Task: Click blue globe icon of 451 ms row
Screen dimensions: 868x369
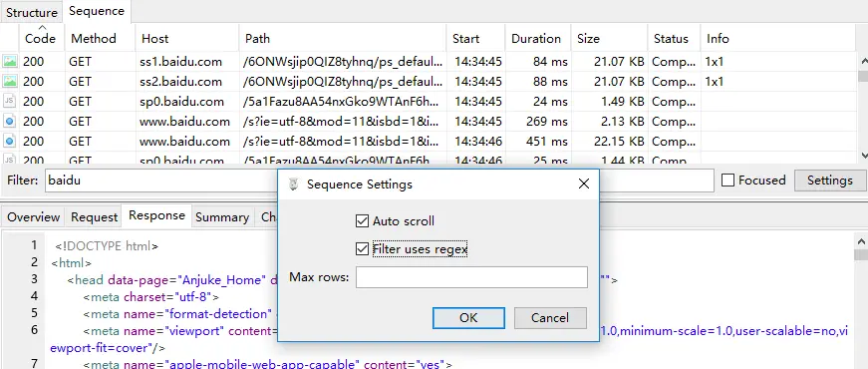Action: 9,142
